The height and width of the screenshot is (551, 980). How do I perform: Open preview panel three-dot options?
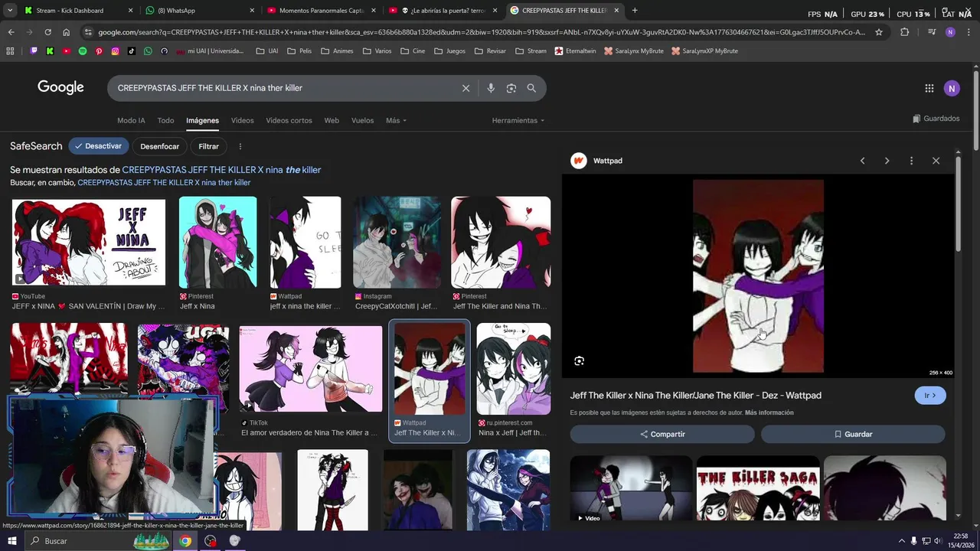point(911,161)
